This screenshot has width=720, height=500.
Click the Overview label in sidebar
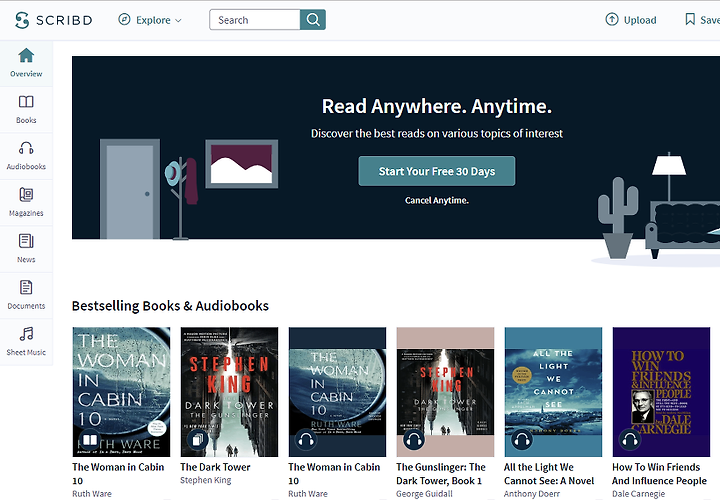click(26, 74)
